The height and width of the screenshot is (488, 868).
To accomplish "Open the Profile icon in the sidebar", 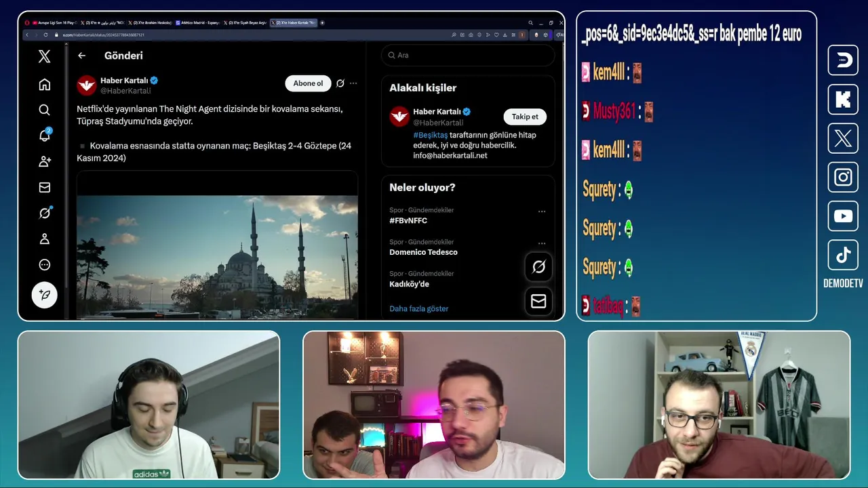I will click(x=44, y=239).
